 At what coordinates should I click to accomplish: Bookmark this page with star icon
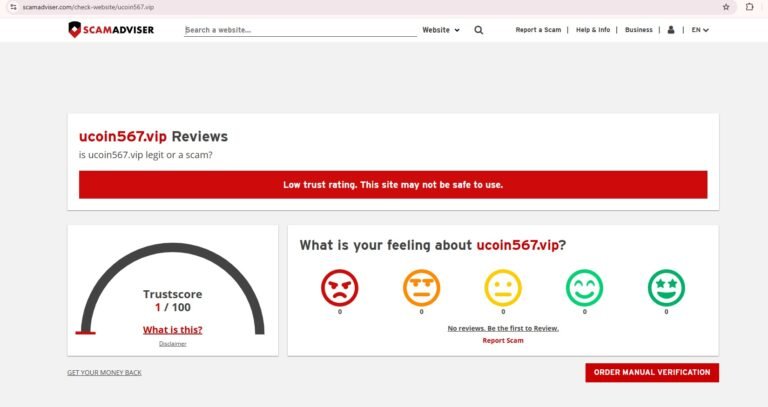tap(726, 7)
